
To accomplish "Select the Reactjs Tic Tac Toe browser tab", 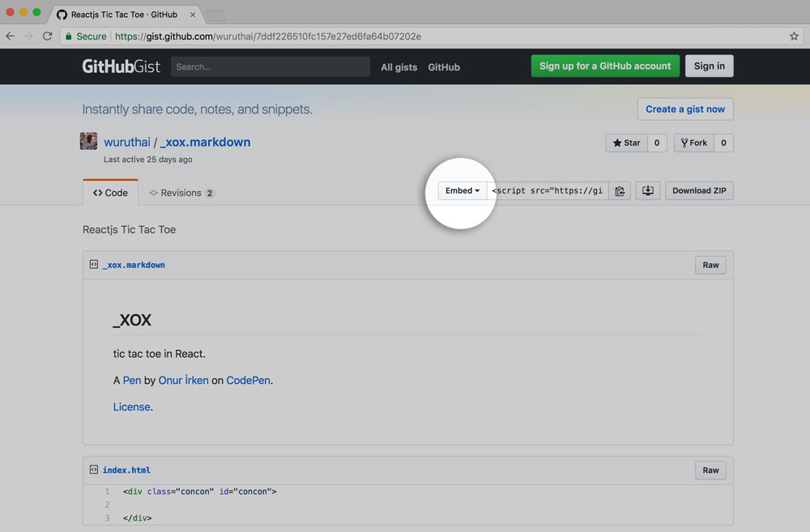I will [125, 15].
